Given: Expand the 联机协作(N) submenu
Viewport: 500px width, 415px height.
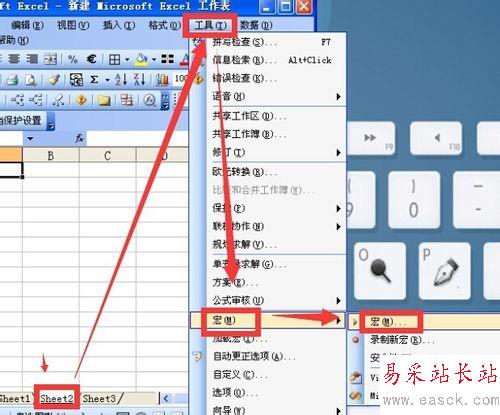Looking at the screenshot, I should tap(268, 226).
